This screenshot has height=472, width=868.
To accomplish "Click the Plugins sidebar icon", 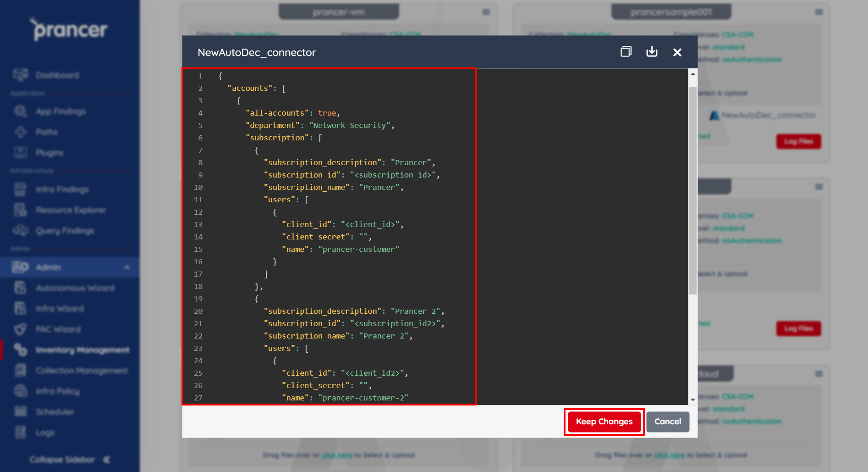I will 21,152.
